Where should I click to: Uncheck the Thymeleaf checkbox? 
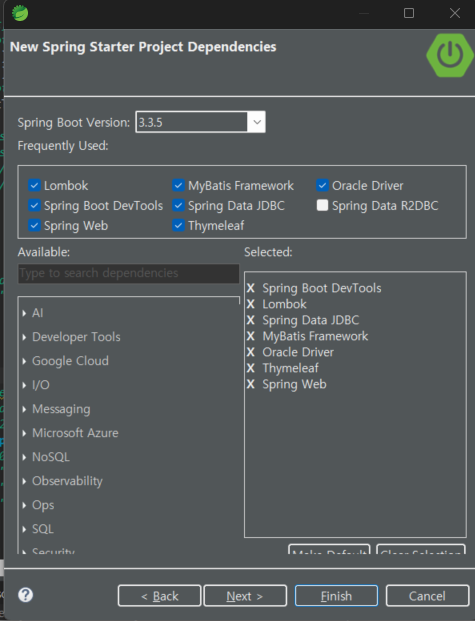[178, 225]
